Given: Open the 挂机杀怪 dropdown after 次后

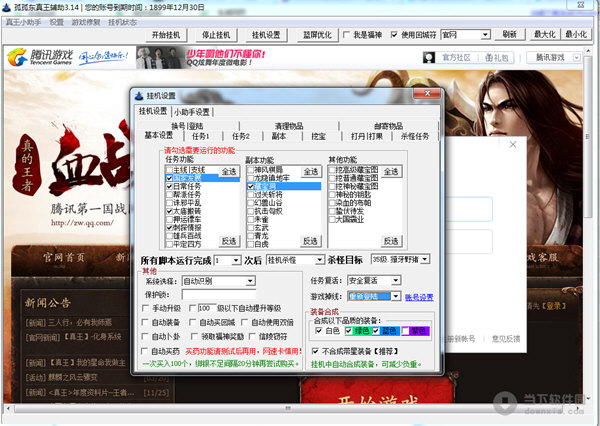Looking at the screenshot, I should 295,261.
